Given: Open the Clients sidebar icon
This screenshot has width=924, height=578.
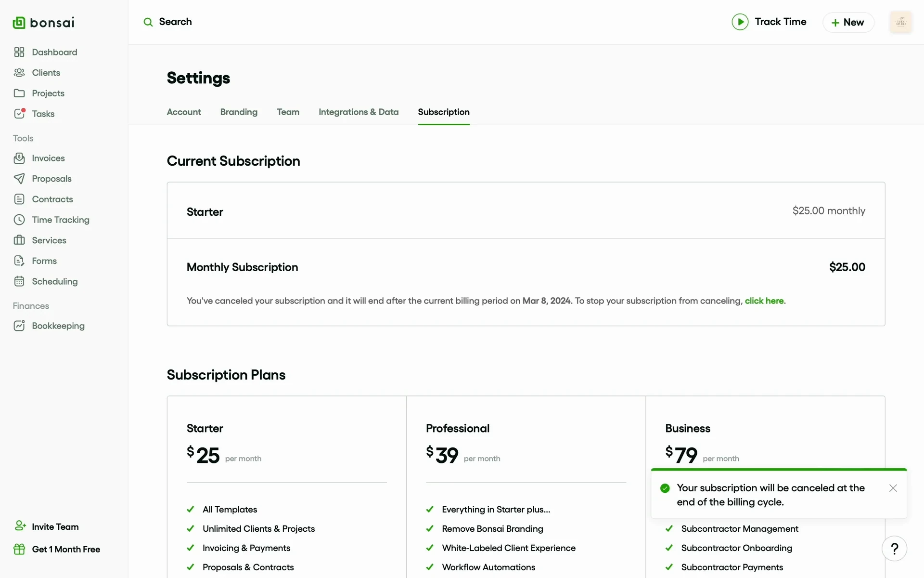Looking at the screenshot, I should coord(19,73).
